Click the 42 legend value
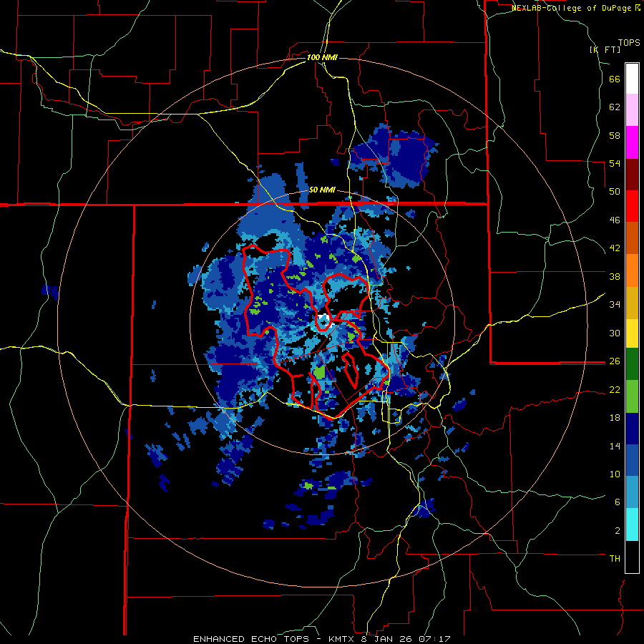644x644 pixels. coord(615,248)
